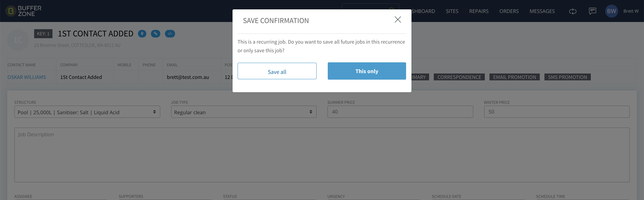Go to the Repairs menu item
The height and width of the screenshot is (200, 644).
(479, 11)
